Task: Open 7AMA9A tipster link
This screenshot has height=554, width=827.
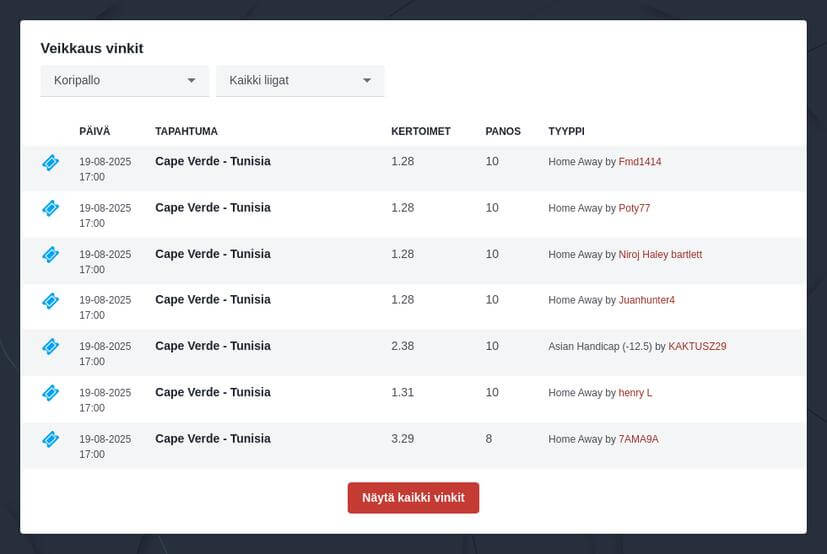Action: 639,439
